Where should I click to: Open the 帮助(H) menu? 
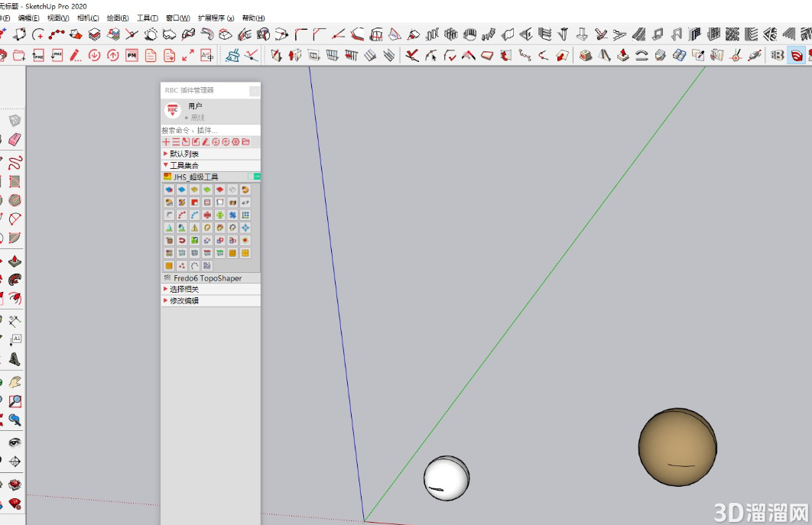(x=253, y=18)
